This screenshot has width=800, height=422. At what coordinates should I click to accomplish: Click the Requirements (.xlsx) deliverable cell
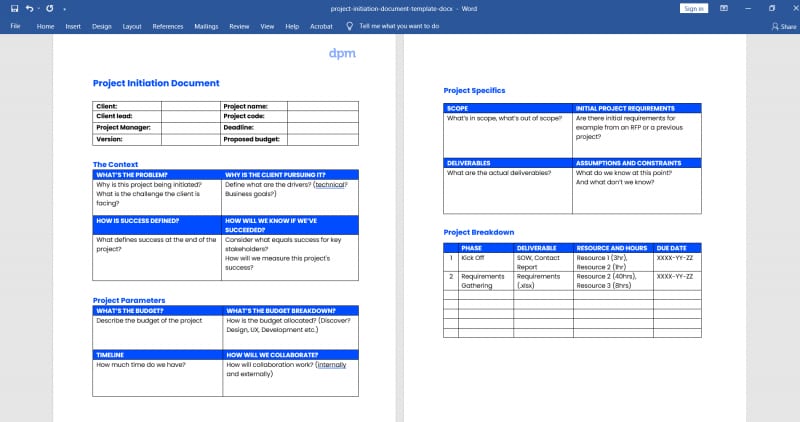[x=543, y=281]
